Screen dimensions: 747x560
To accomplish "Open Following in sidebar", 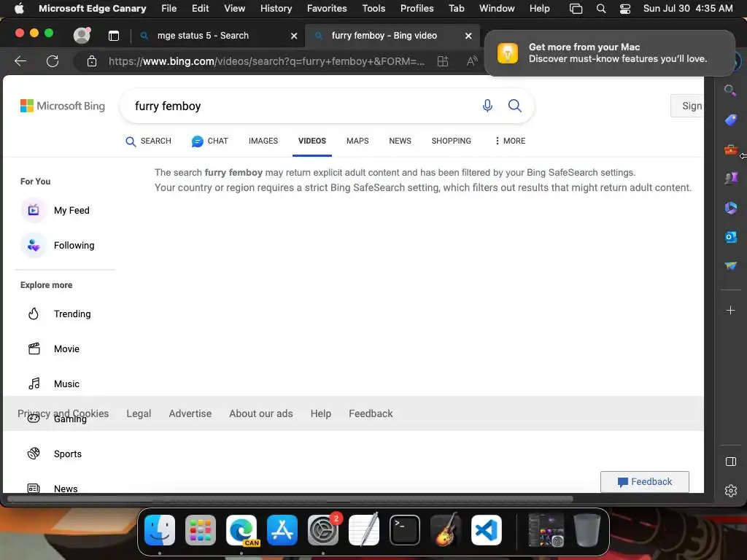I will pos(58,245).
